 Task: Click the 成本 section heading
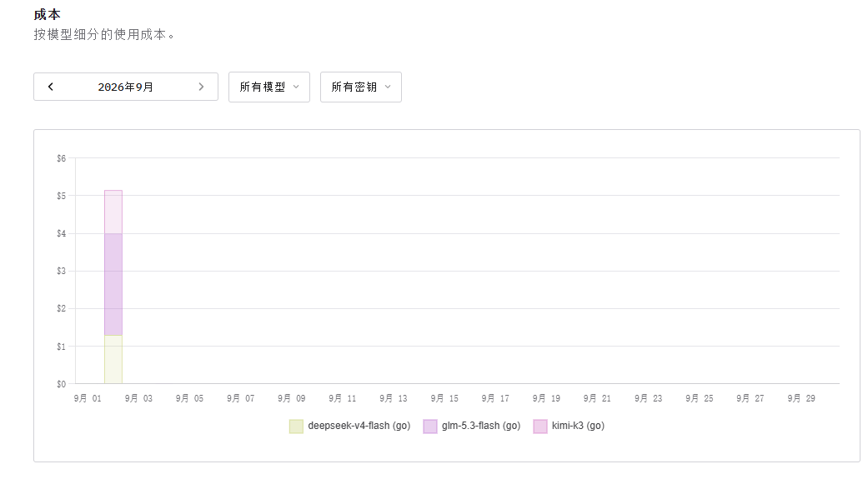(47, 14)
